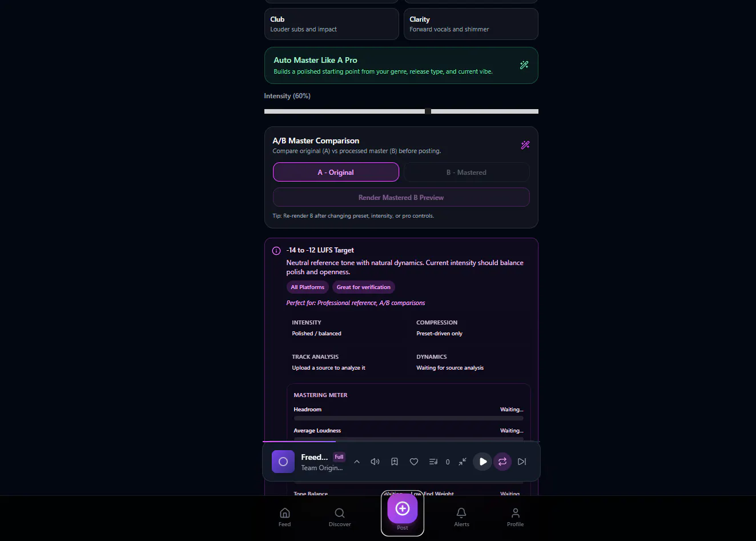The image size is (756, 541).
Task: Click the Headroom meter label
Action: 307,410
